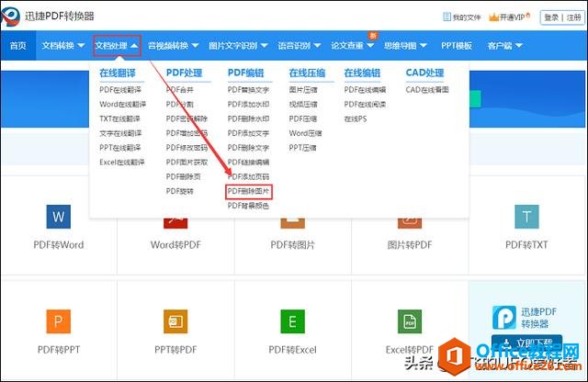Open CAD在线看图 menu entry
Screen dimensions: 588x382
click(x=427, y=90)
